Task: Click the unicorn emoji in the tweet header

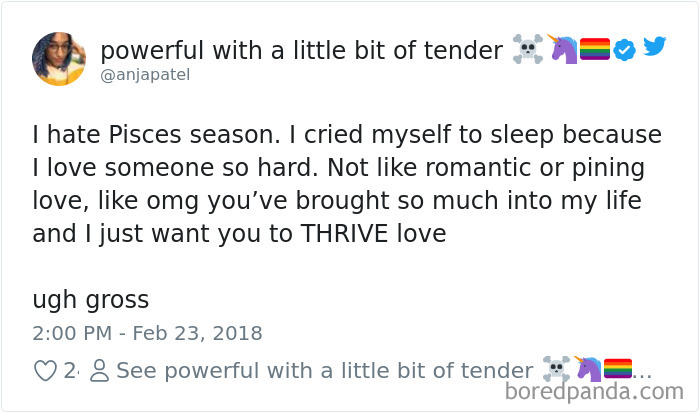Action: 562,48
